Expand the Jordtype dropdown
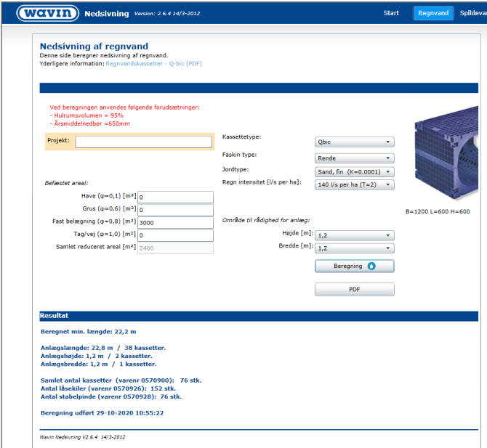The image size is (487, 448). click(x=354, y=171)
